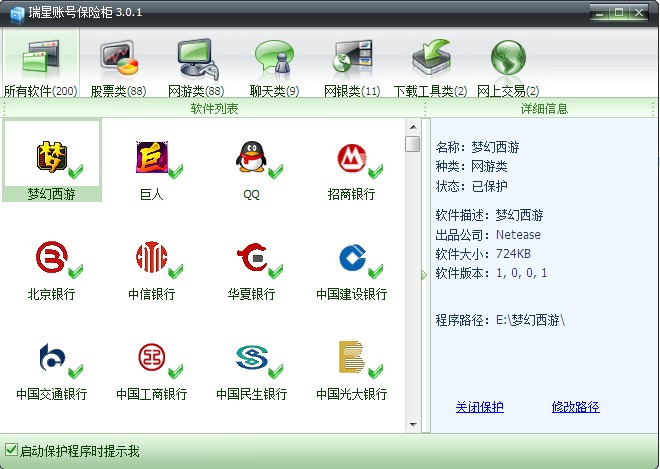Select the 中国建设银行 bank icon
This screenshot has height=469, width=660.
pos(352,257)
